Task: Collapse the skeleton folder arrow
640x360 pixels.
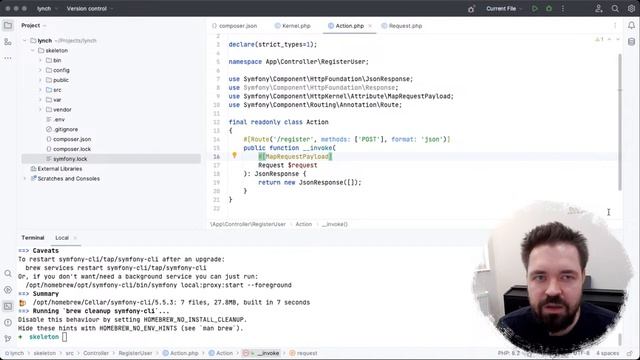Action: 33,51
